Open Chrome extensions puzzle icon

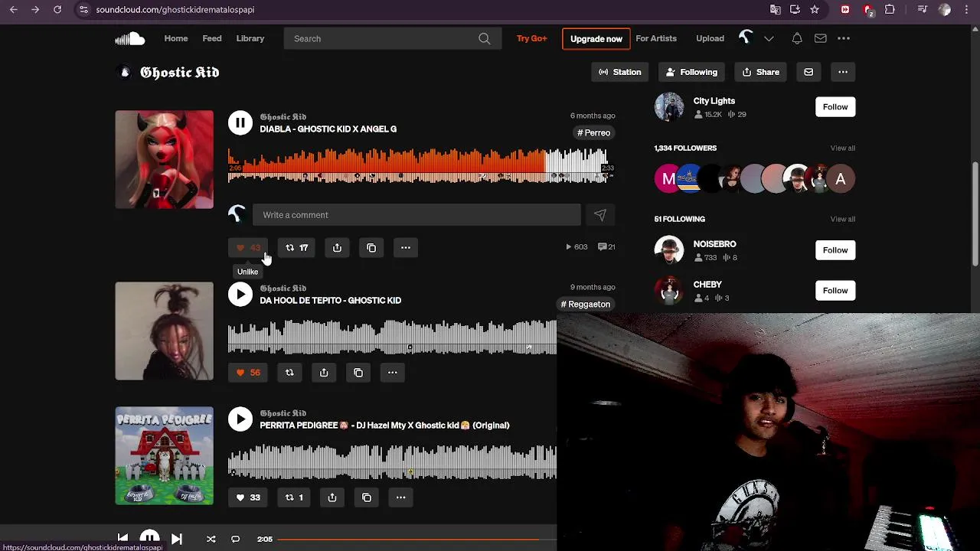tap(890, 9)
